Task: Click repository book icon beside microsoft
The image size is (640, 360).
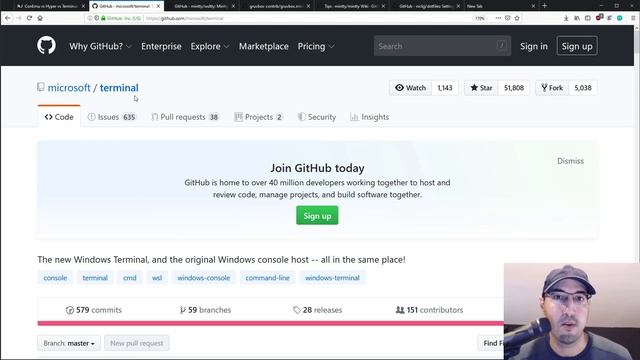Action: (x=40, y=87)
